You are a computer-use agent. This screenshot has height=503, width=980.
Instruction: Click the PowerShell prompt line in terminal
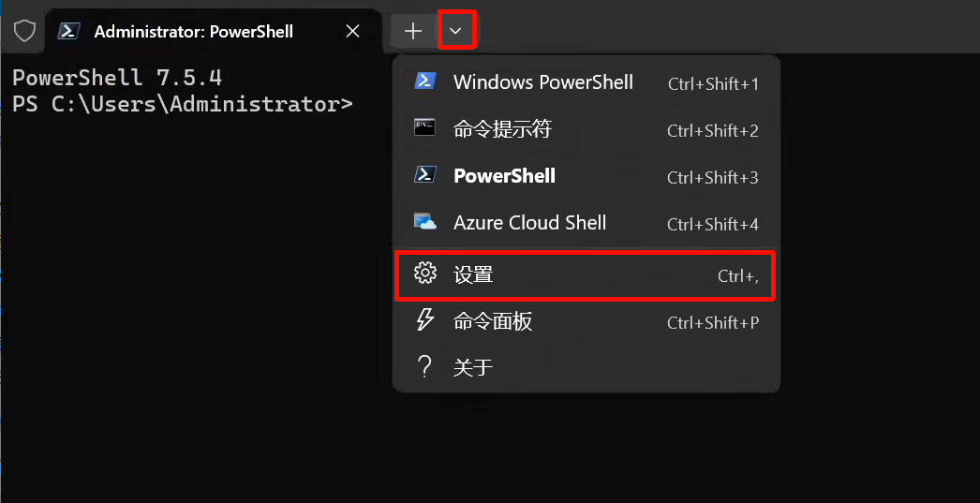pyautogui.click(x=183, y=104)
